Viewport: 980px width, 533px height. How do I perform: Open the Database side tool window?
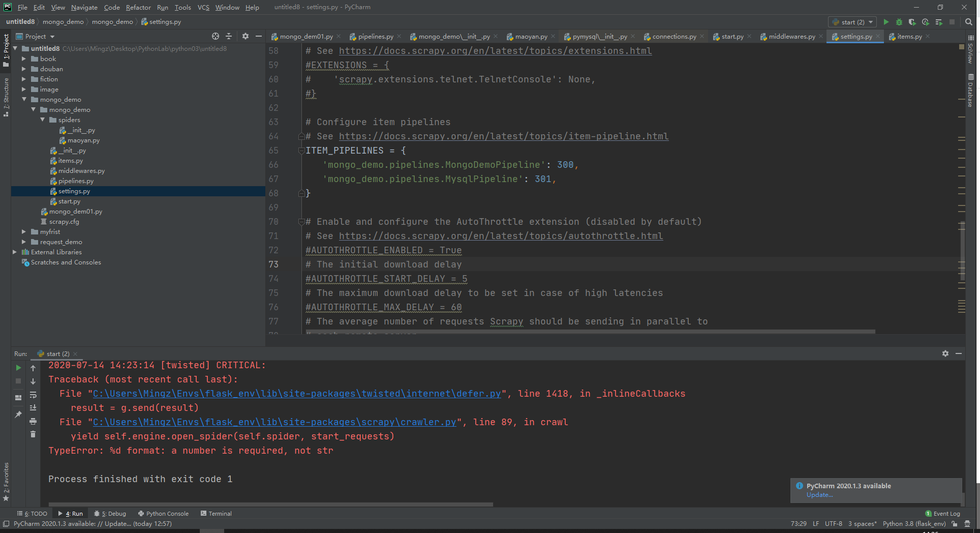(970, 91)
